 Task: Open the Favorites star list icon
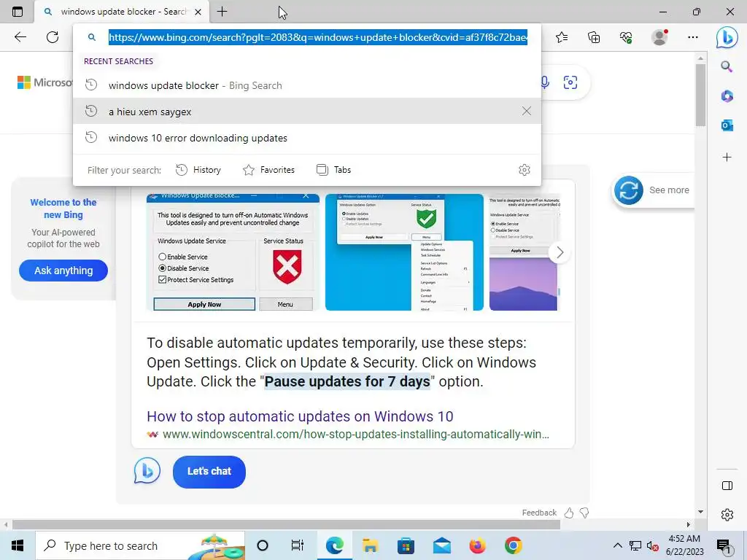(562, 37)
